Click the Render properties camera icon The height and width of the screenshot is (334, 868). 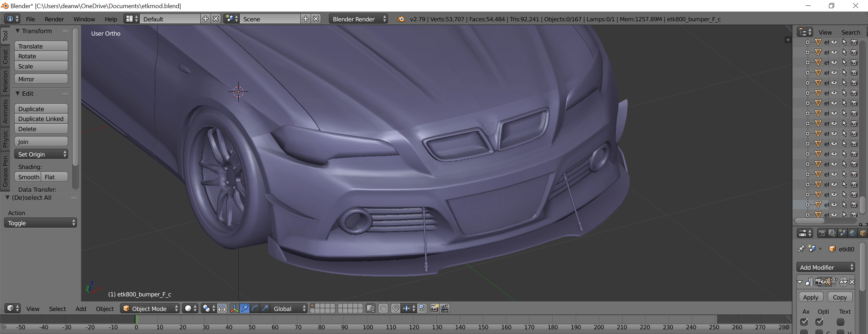pos(822,233)
